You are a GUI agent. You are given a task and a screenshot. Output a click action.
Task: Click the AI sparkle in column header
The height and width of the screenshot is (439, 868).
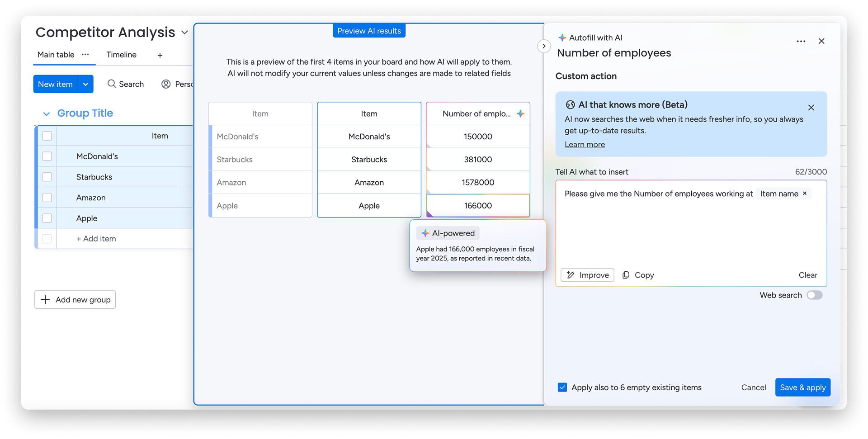pos(520,113)
